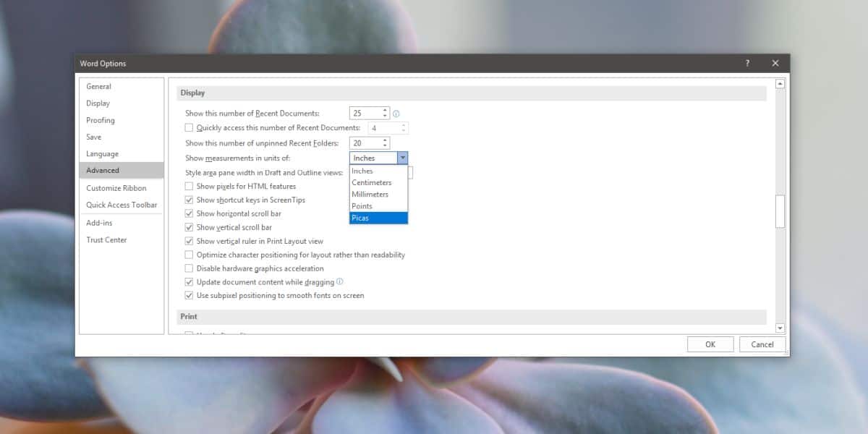Viewport: 868px width, 434px height.
Task: Enable "Optimize character positioning for layout" option
Action: pyautogui.click(x=189, y=255)
